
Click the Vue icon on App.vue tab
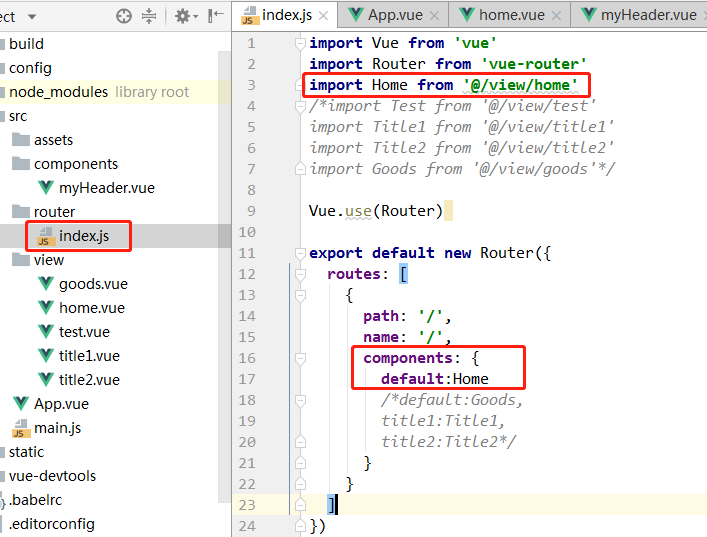pyautogui.click(x=356, y=15)
